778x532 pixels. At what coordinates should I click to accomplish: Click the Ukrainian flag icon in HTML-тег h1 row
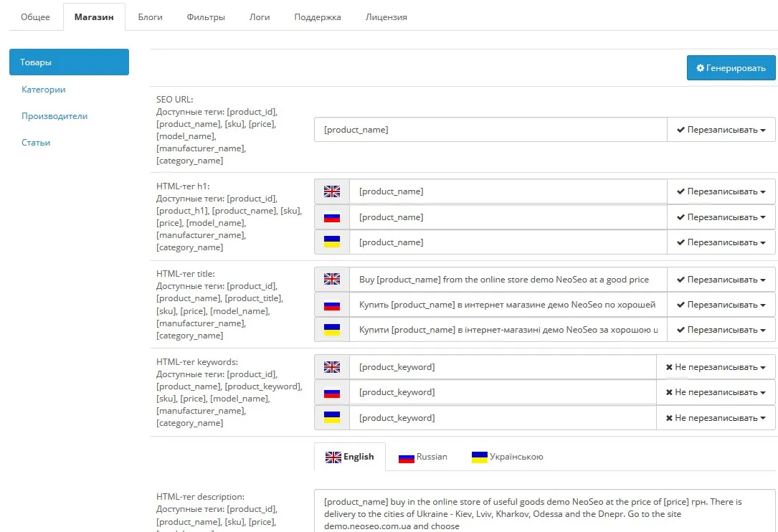(x=332, y=242)
